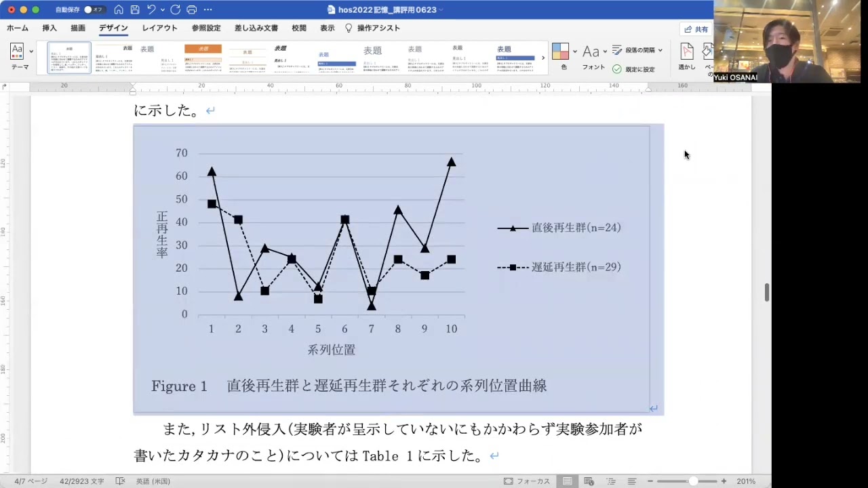
Task: Open the 色 colors dropdown arrow
Action: [x=575, y=52]
